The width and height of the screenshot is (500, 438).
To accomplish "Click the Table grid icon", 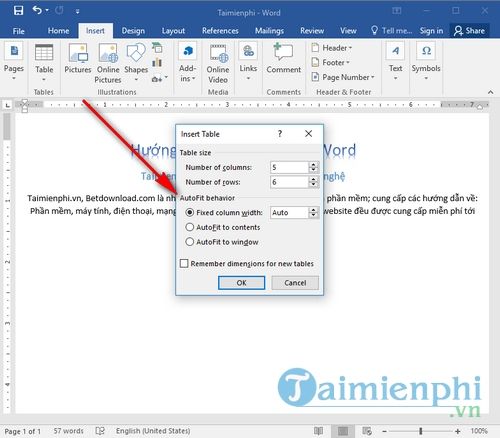I will pos(44,52).
